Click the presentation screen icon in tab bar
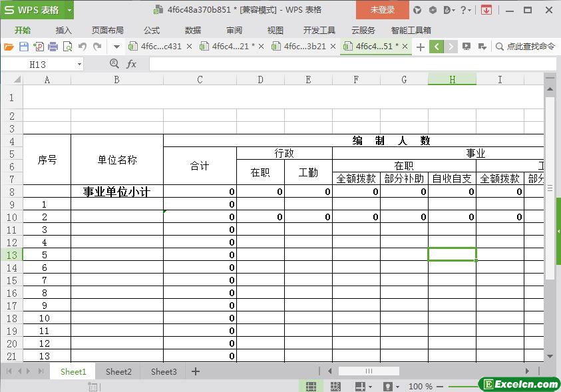Viewport: 561px width, 392px height. pyautogui.click(x=467, y=47)
